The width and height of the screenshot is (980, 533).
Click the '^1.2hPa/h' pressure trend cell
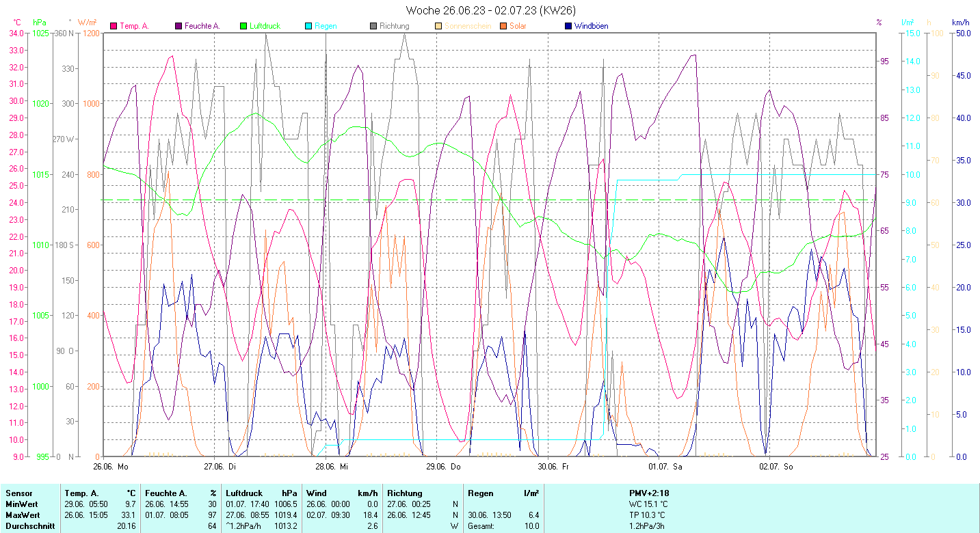point(244,525)
